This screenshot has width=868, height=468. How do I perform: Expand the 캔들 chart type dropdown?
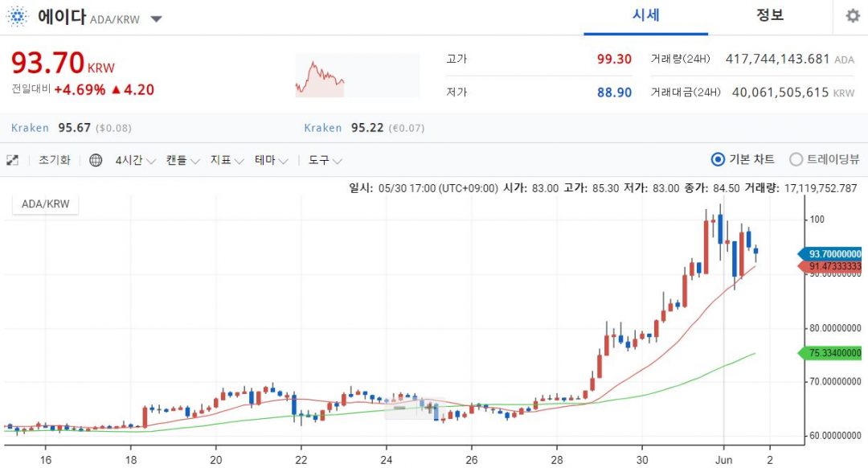click(182, 160)
